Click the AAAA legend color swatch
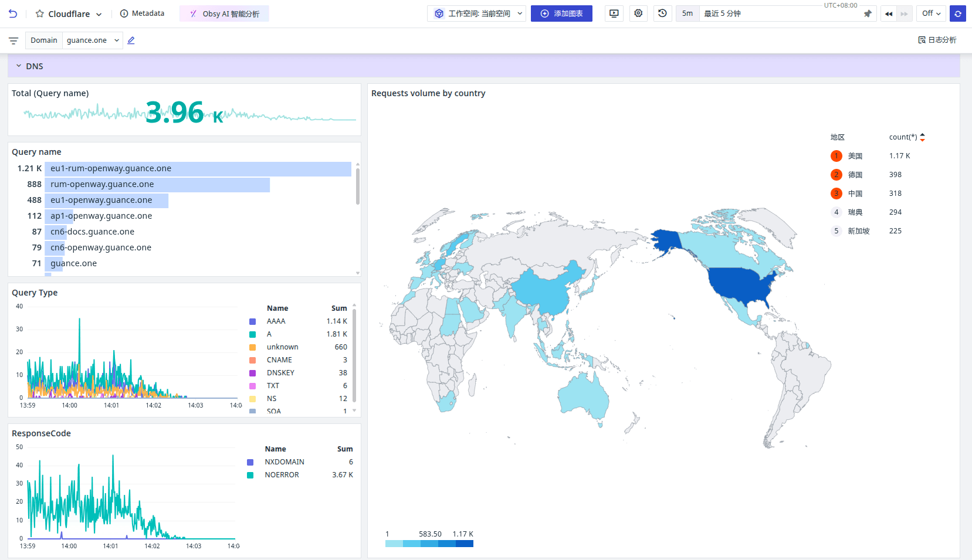 [252, 322]
